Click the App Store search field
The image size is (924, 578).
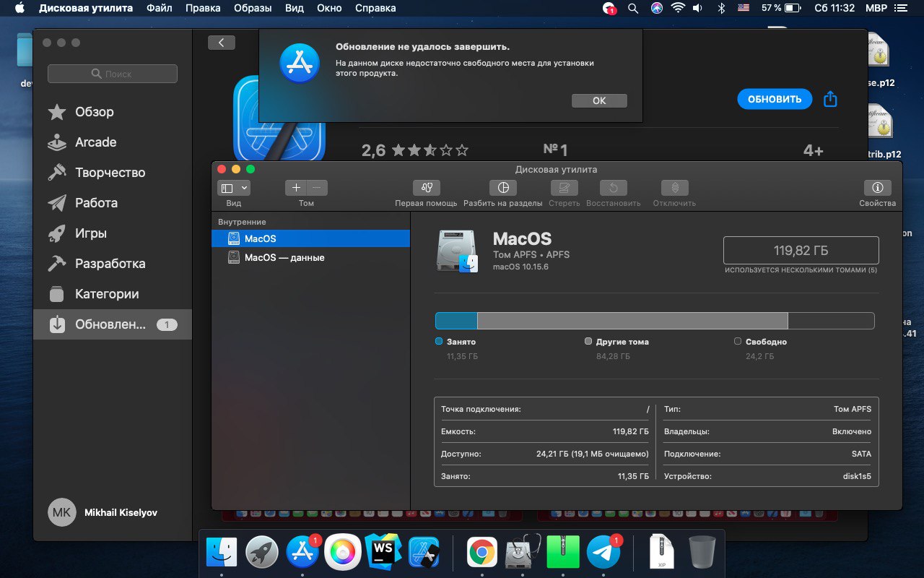coord(113,74)
